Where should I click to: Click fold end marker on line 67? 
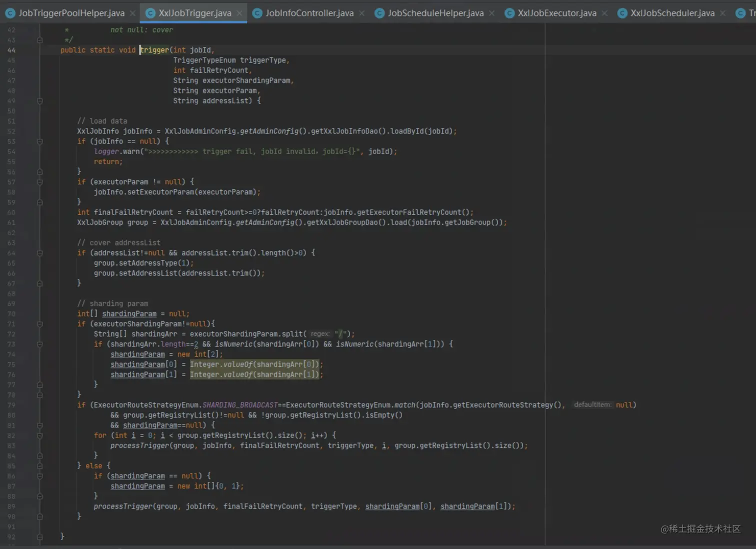click(x=40, y=283)
